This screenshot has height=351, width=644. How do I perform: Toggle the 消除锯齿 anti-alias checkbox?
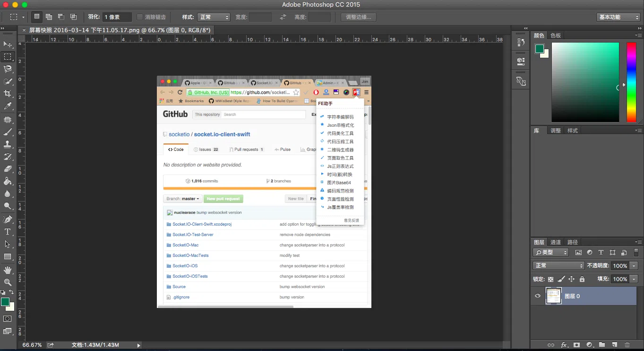140,17
